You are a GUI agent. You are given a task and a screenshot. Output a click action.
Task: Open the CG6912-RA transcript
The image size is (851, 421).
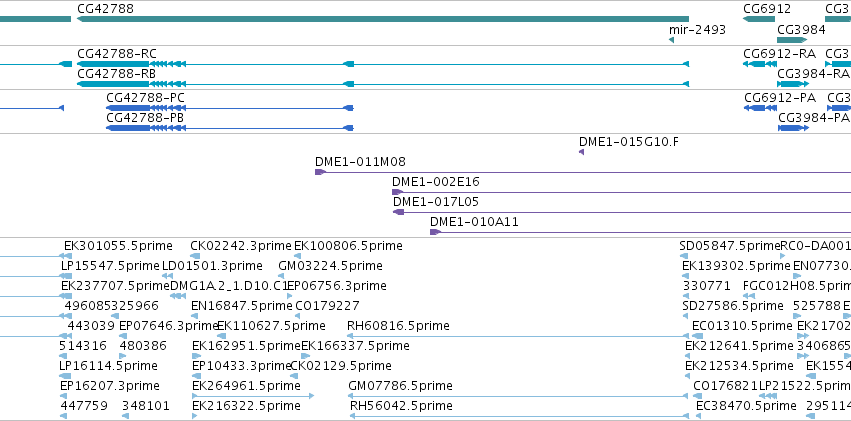pyautogui.click(x=759, y=64)
